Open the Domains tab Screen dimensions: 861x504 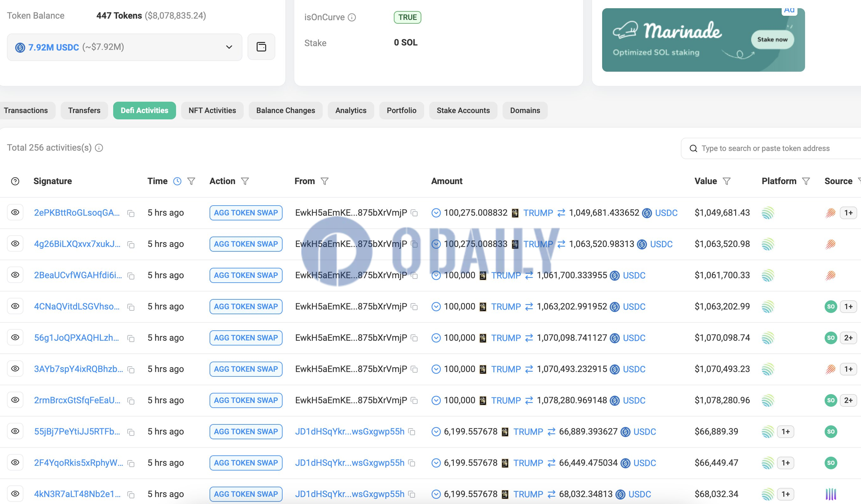(x=525, y=111)
